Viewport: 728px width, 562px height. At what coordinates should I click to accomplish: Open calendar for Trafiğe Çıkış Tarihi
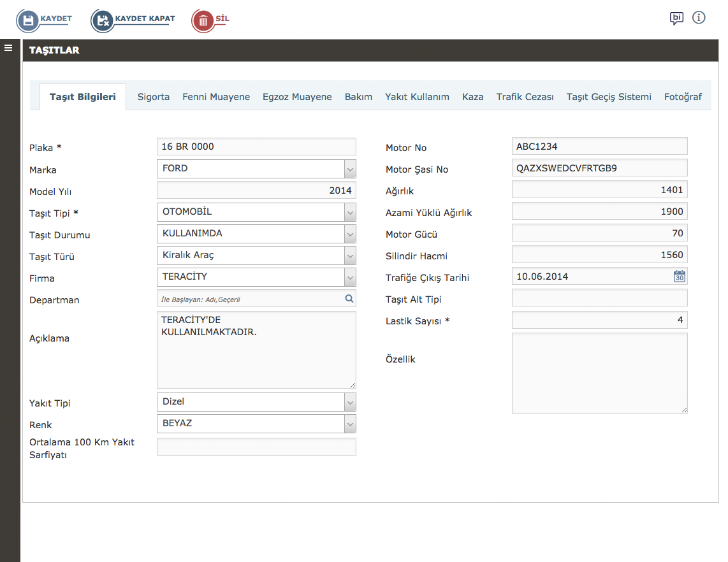[680, 277]
